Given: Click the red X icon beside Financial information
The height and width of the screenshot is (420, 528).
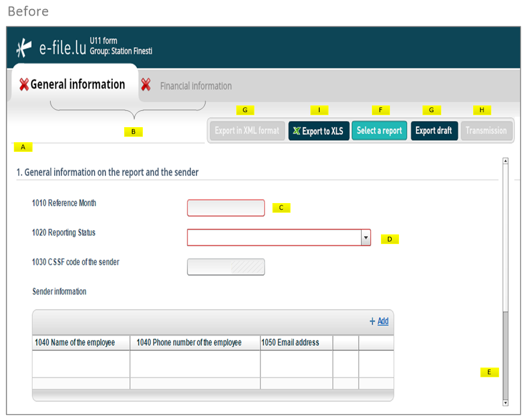Looking at the screenshot, I should tap(146, 84).
